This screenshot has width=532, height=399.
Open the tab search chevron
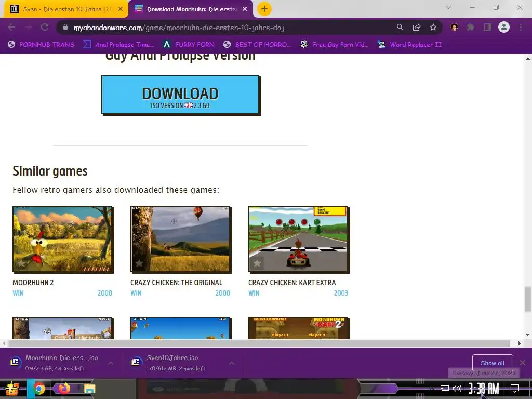448,7
